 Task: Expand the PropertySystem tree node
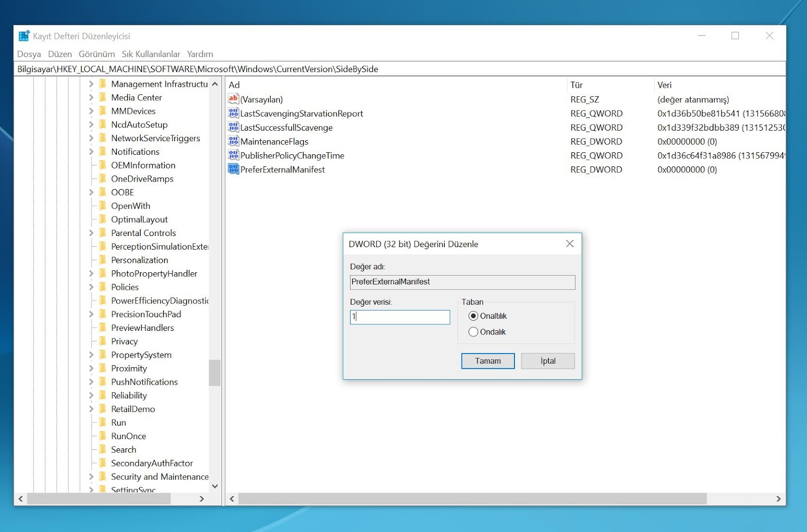[91, 355]
